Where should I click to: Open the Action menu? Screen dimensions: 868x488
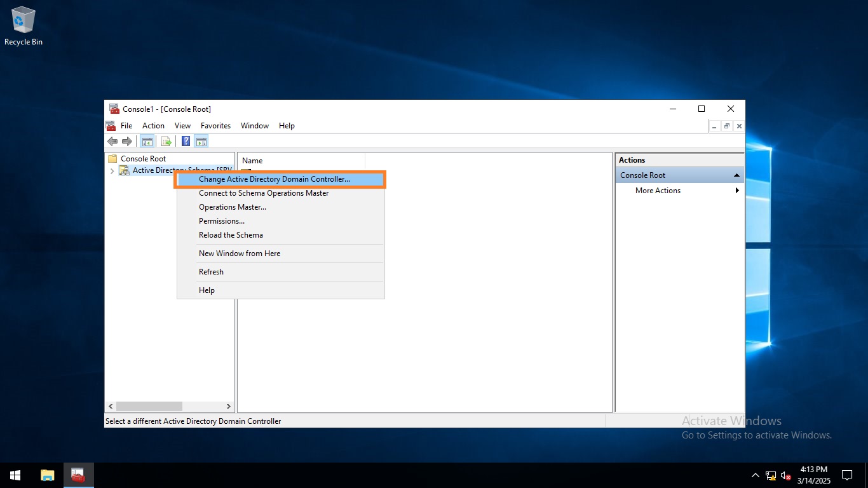click(x=153, y=126)
